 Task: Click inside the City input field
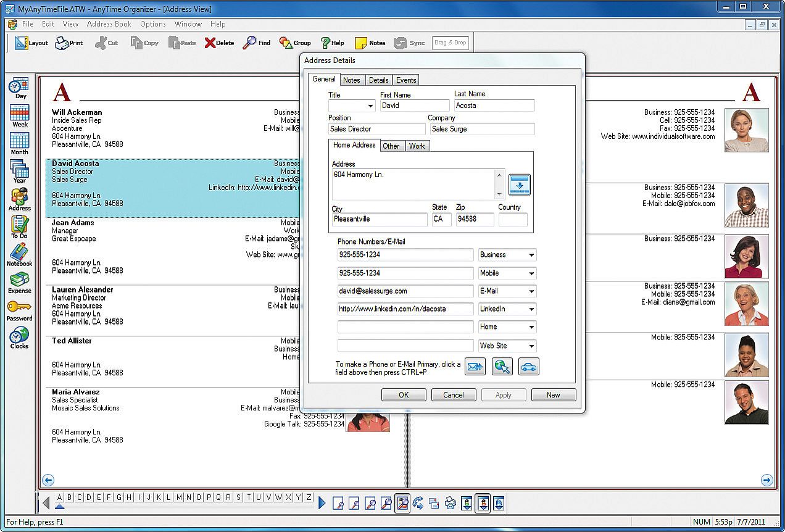click(378, 219)
